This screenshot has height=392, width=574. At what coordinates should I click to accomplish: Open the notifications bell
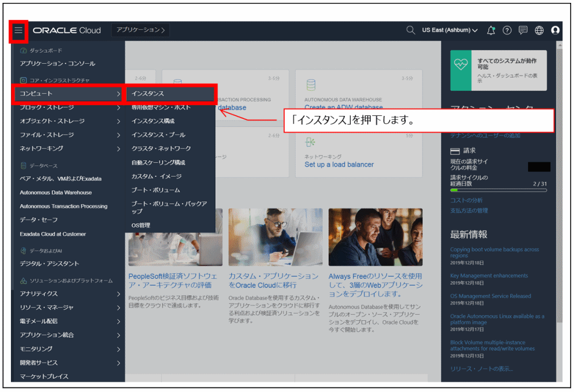491,30
